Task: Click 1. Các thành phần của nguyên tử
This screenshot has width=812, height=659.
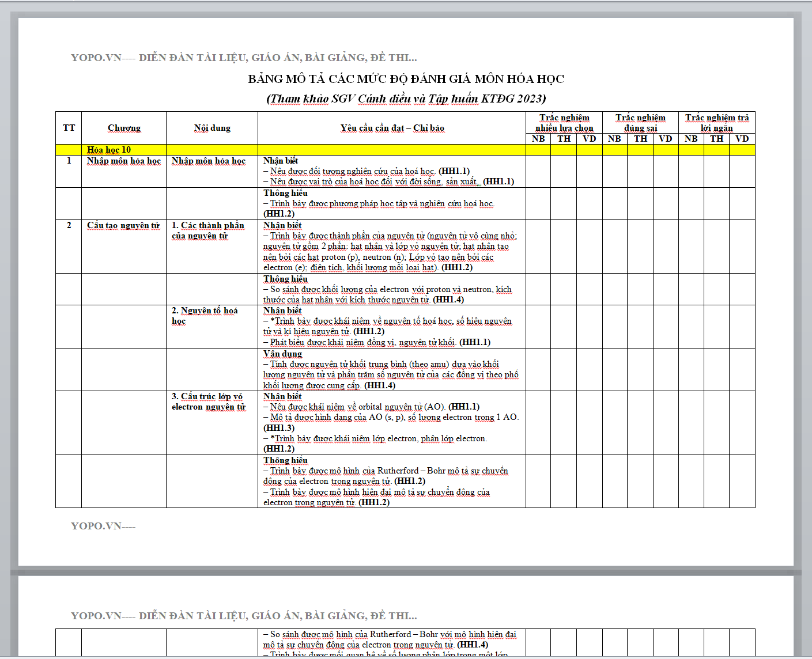Action: coord(208,230)
